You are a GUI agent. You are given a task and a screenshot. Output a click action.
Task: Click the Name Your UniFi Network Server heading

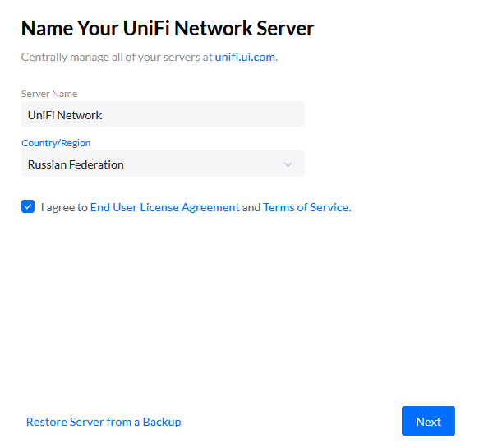168,29
